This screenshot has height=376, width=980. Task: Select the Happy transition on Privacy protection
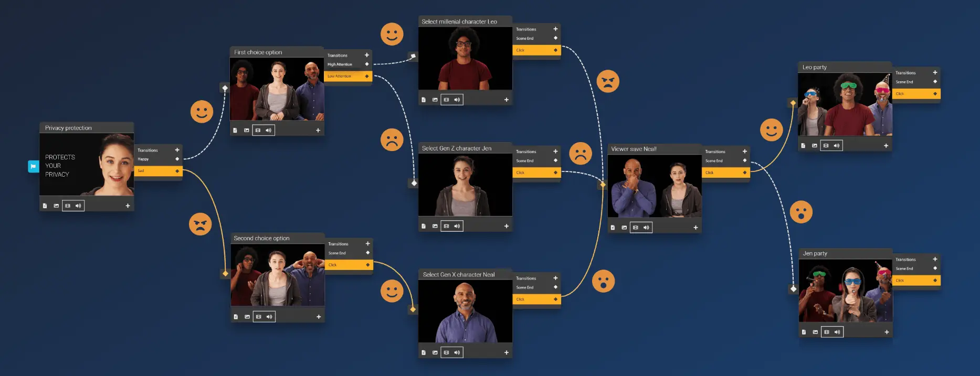pos(159,159)
